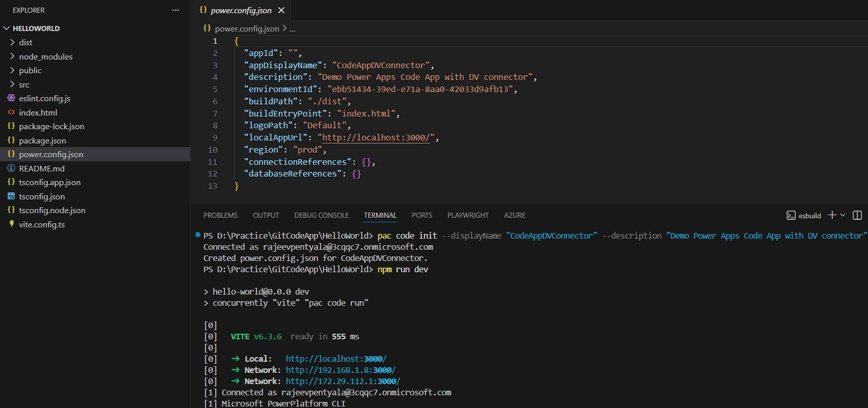Switch to the DEBUG CONSOLE tab

click(321, 215)
